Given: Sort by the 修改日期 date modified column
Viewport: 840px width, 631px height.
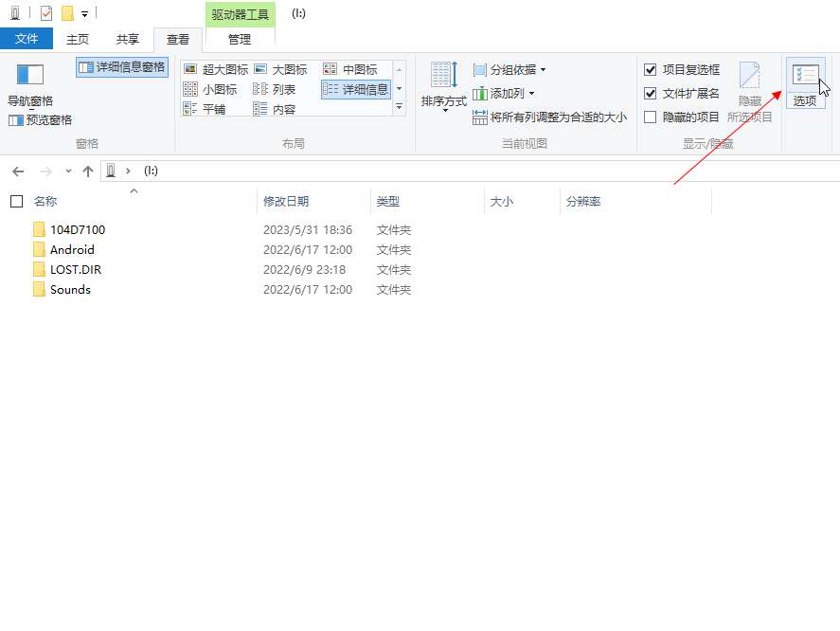Looking at the screenshot, I should click(x=286, y=201).
